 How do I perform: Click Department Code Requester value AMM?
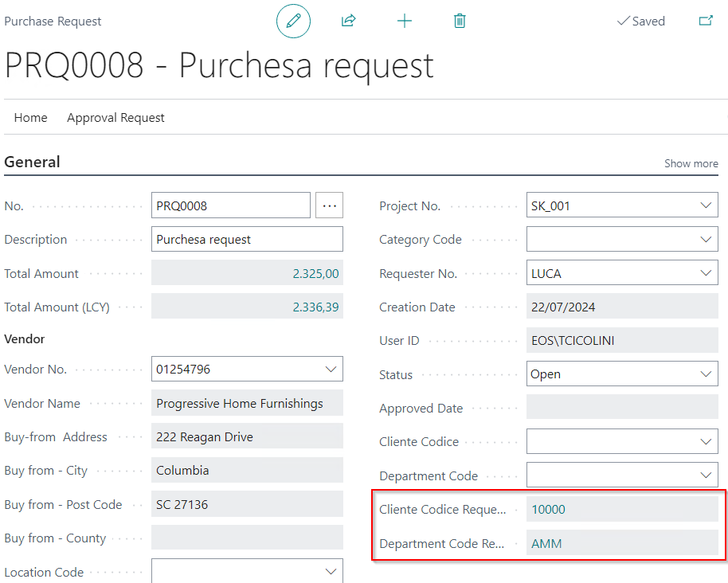pyautogui.click(x=546, y=543)
